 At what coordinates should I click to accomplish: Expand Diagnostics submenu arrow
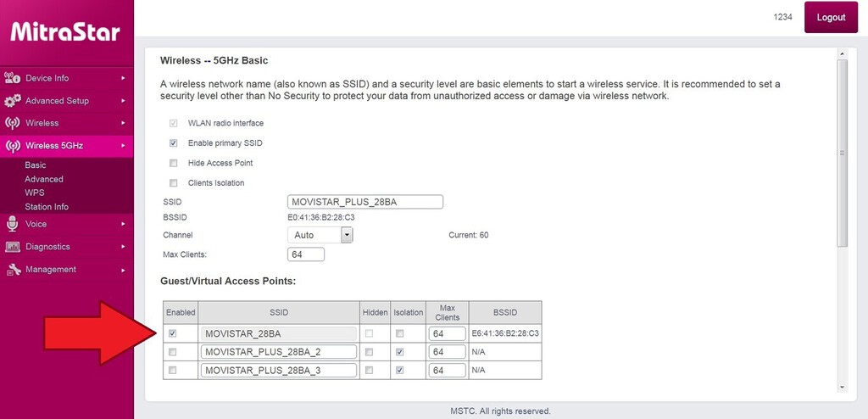click(124, 247)
